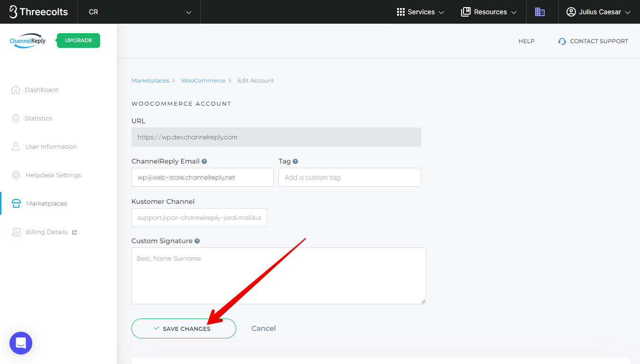Image resolution: width=640 pixels, height=364 pixels.
Task: Click the ChannelReply Email help icon
Action: pos(204,161)
